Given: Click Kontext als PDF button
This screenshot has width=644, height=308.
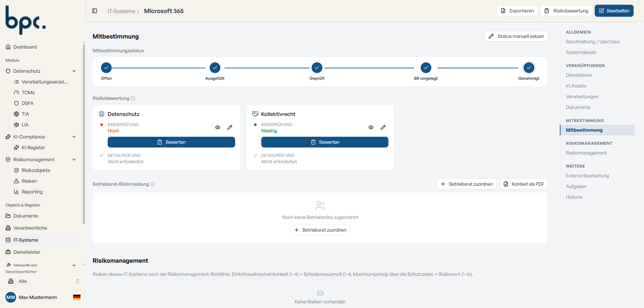Looking at the screenshot, I should pos(524,184).
